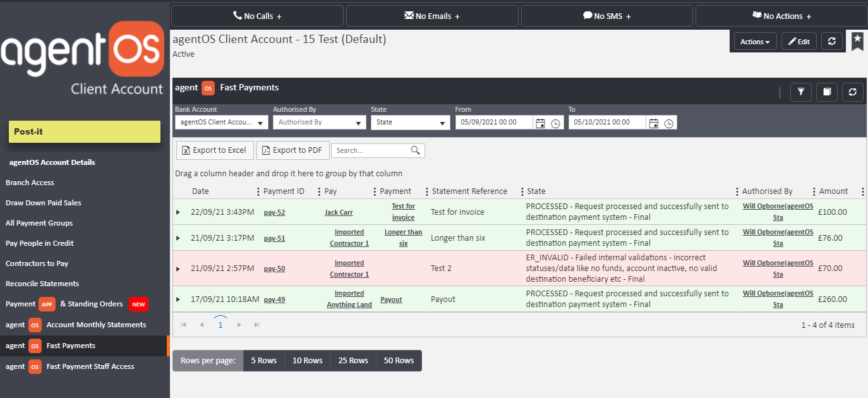Click the search magnifier icon
868x398 pixels.
(x=415, y=150)
